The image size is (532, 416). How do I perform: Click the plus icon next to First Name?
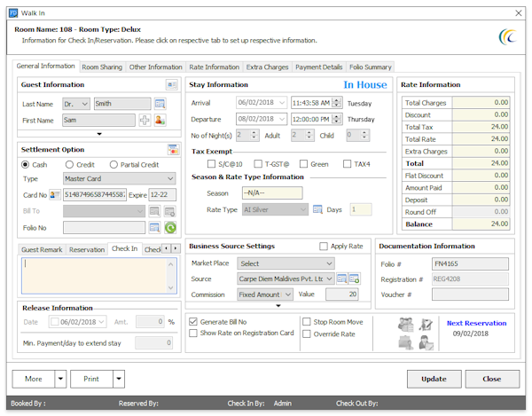tap(145, 120)
